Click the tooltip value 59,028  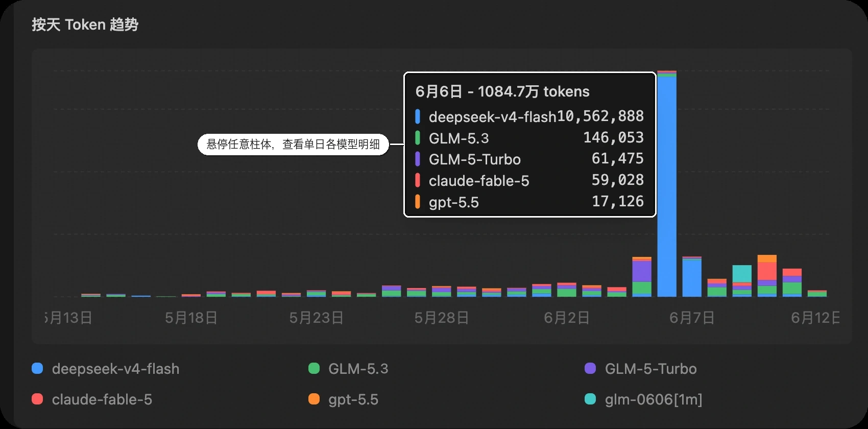[618, 180]
